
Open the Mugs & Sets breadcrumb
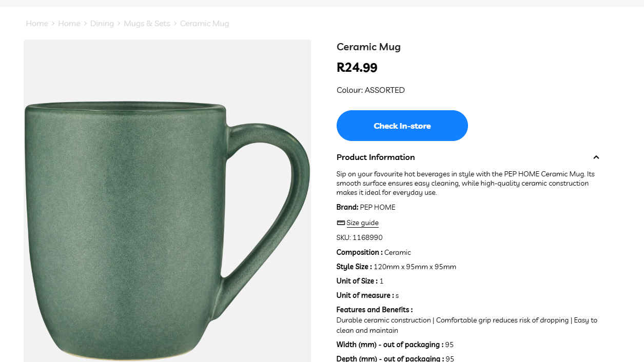pos(147,24)
